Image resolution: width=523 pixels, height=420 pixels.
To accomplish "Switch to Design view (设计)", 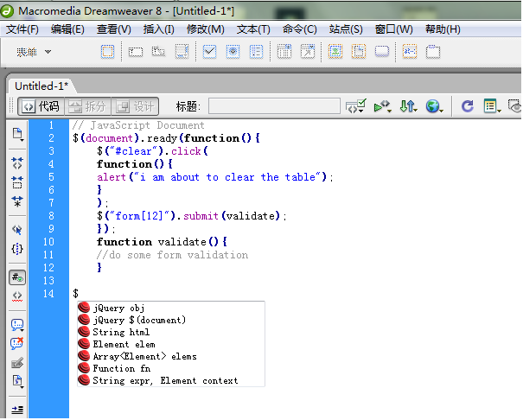I will (x=135, y=106).
